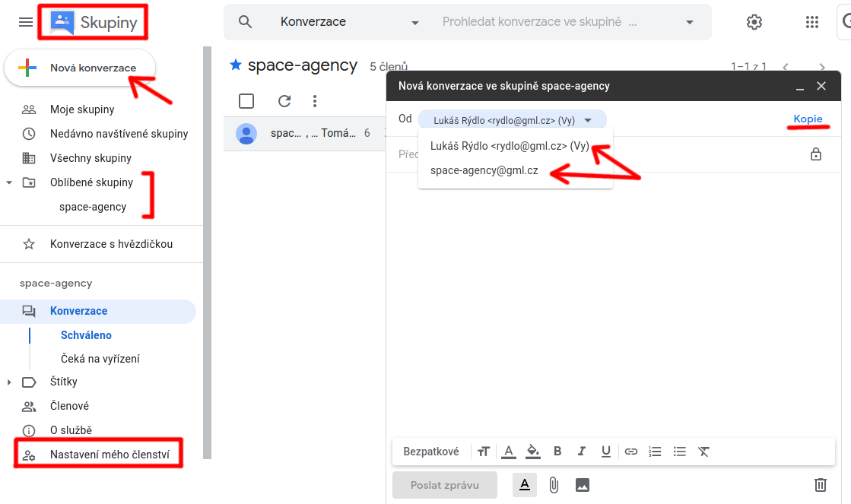Open Moje skupiny
851x504 pixels.
pyautogui.click(x=82, y=109)
